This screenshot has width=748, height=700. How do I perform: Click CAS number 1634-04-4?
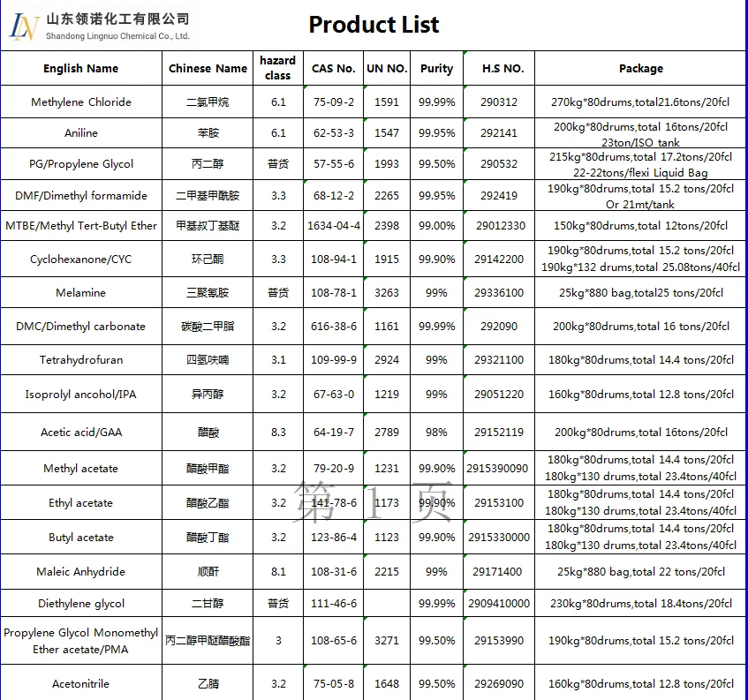[x=334, y=226]
